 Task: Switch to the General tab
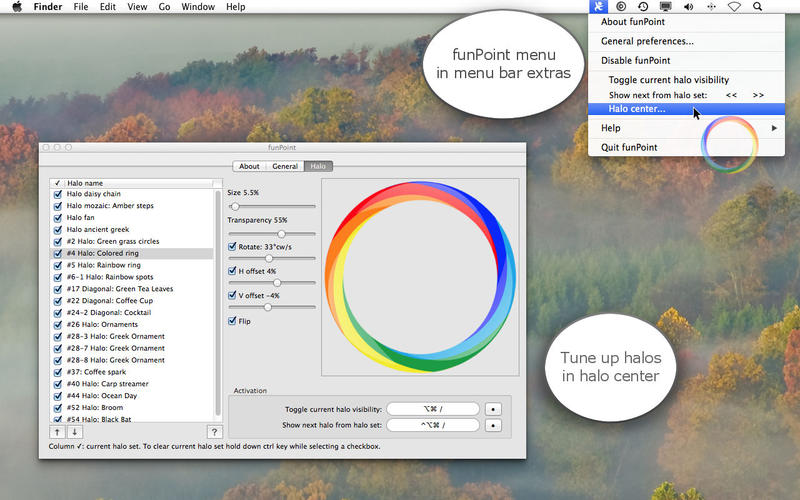click(285, 166)
